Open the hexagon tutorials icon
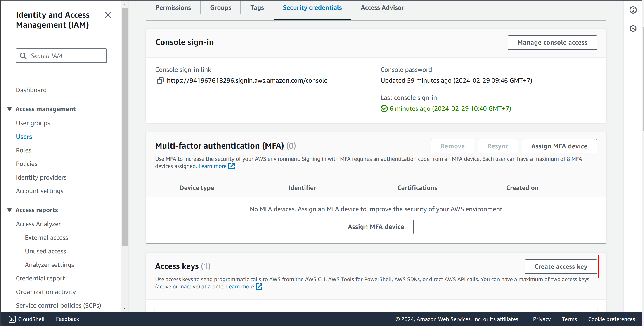The height and width of the screenshot is (326, 644). (x=633, y=29)
